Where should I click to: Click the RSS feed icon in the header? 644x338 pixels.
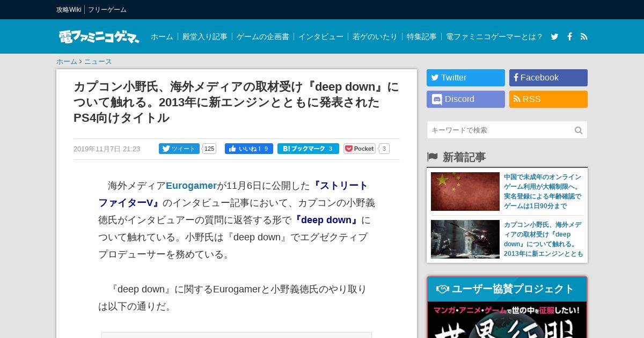[584, 36]
